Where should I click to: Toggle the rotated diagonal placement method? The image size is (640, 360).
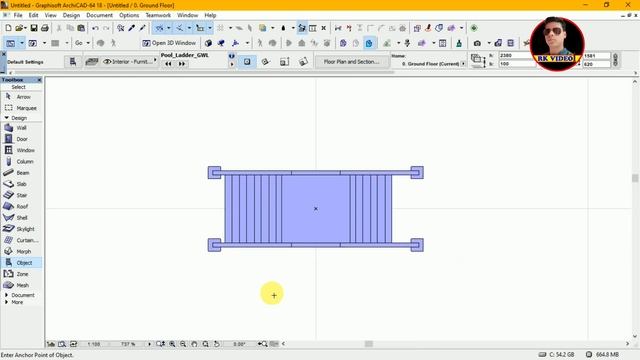[303, 62]
